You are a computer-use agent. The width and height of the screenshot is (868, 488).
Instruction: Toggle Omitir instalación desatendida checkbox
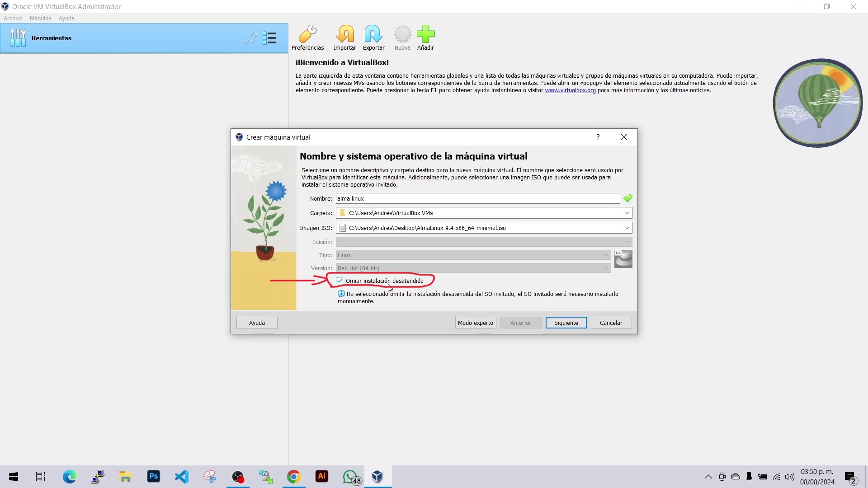(x=340, y=281)
